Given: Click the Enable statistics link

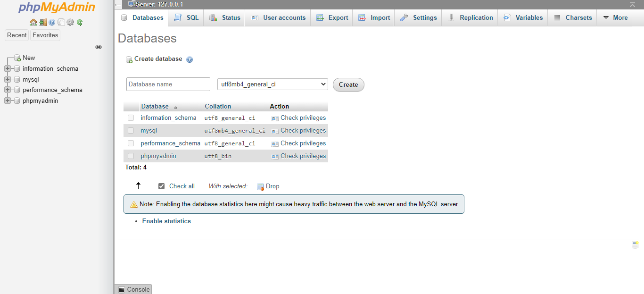Looking at the screenshot, I should click(166, 221).
